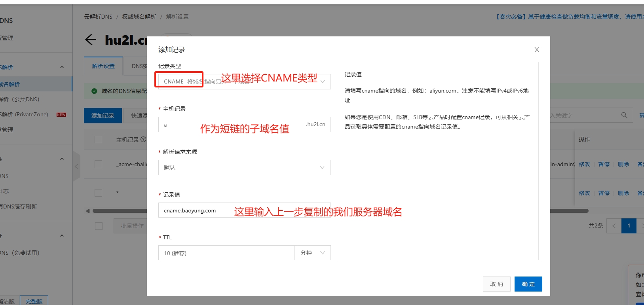The image size is (644, 305).
Task: Collapse the sidebar using the left handle arrow
Action: click(77, 166)
